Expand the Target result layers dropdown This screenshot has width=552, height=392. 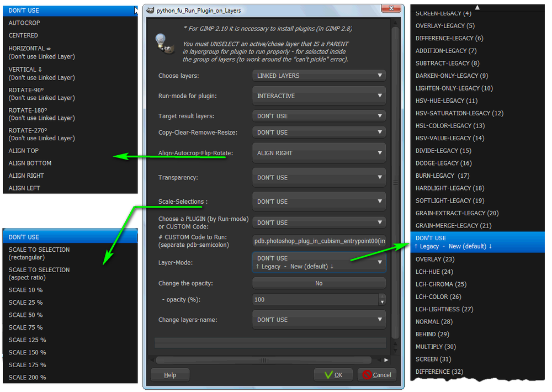pos(319,116)
